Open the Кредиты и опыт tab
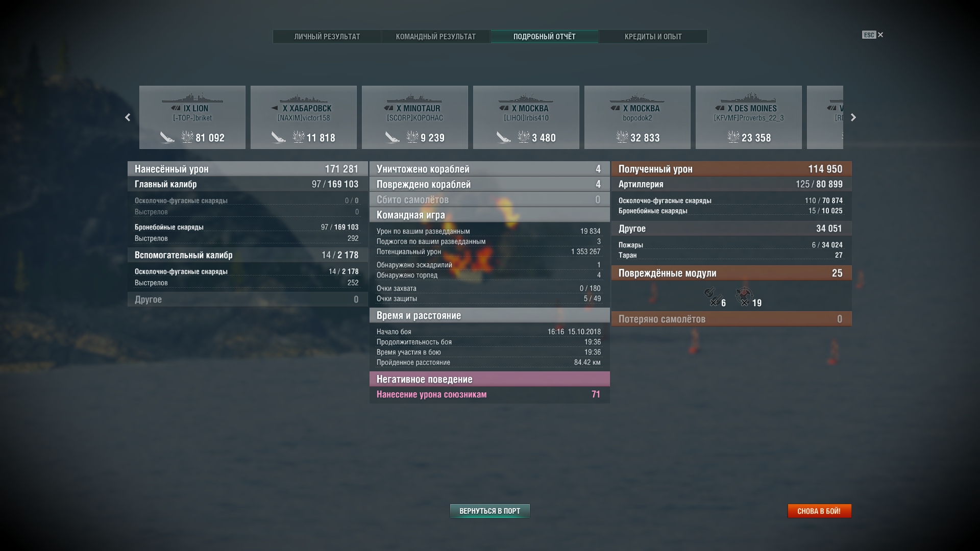This screenshot has width=980, height=551. [653, 37]
